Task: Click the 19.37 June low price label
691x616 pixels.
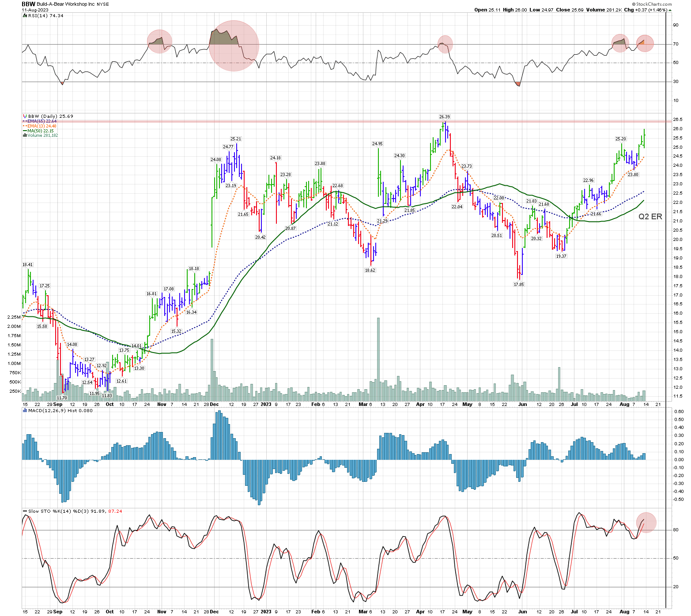Action: click(x=561, y=256)
